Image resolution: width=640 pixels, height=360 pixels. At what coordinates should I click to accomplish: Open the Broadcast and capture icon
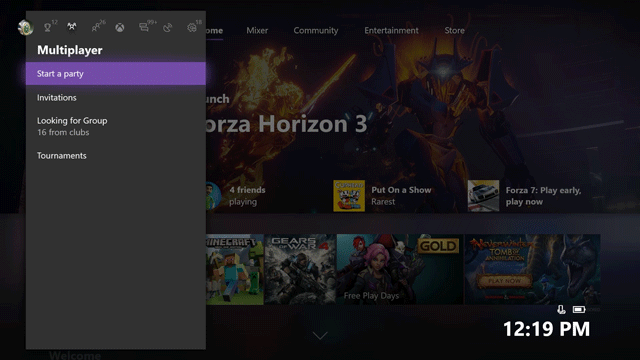click(x=168, y=27)
